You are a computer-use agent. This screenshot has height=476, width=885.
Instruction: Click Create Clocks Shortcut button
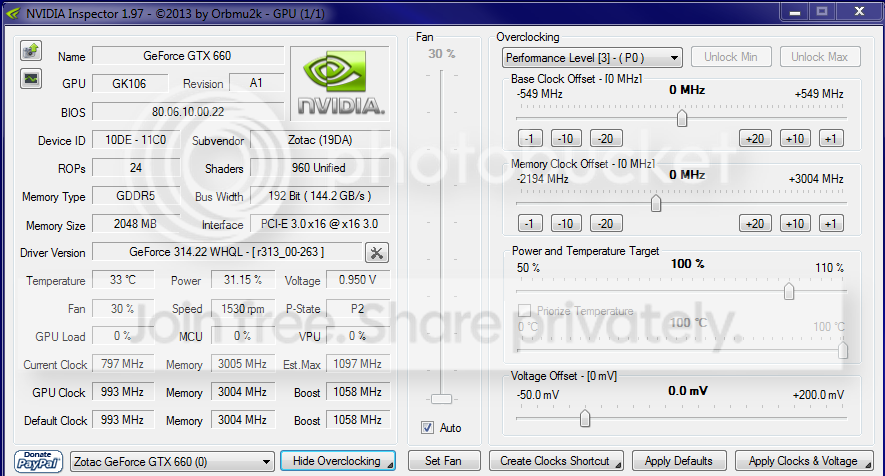tap(556, 461)
